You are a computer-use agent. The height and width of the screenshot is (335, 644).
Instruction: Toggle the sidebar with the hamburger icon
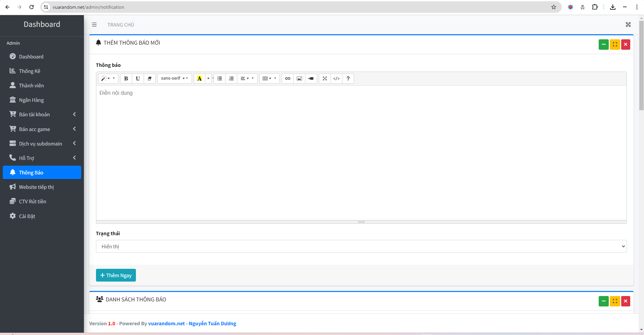pos(94,25)
